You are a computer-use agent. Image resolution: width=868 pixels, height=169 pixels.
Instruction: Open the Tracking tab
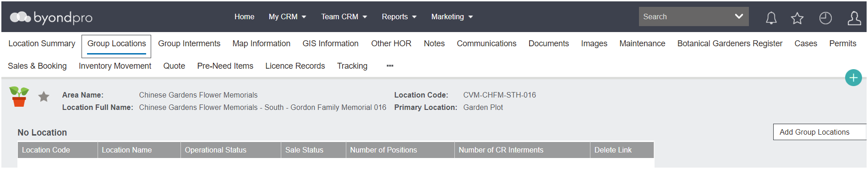tap(352, 66)
